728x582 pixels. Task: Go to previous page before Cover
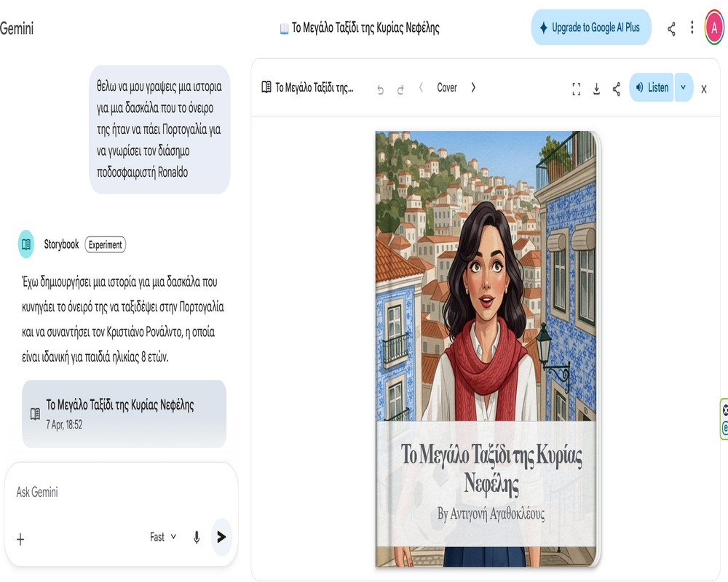pos(421,87)
